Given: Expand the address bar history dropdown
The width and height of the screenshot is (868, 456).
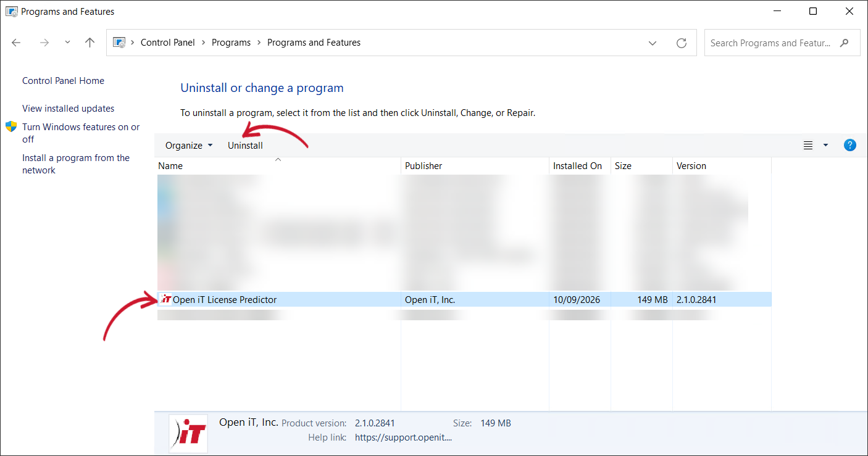Looking at the screenshot, I should (x=653, y=43).
